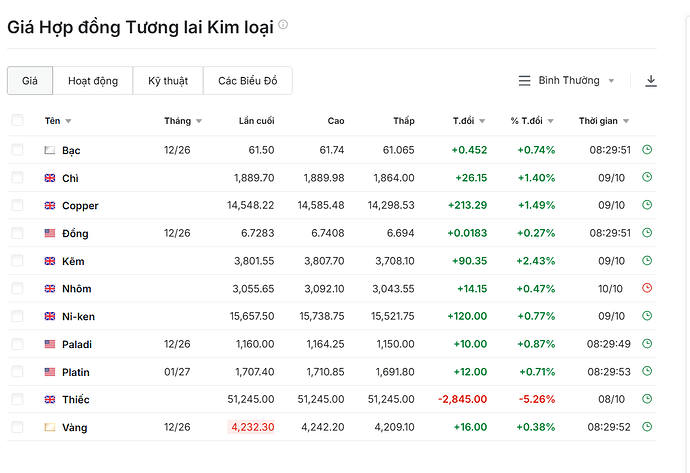
Task: Open the Bình Thường view dropdown
Action: point(566,81)
